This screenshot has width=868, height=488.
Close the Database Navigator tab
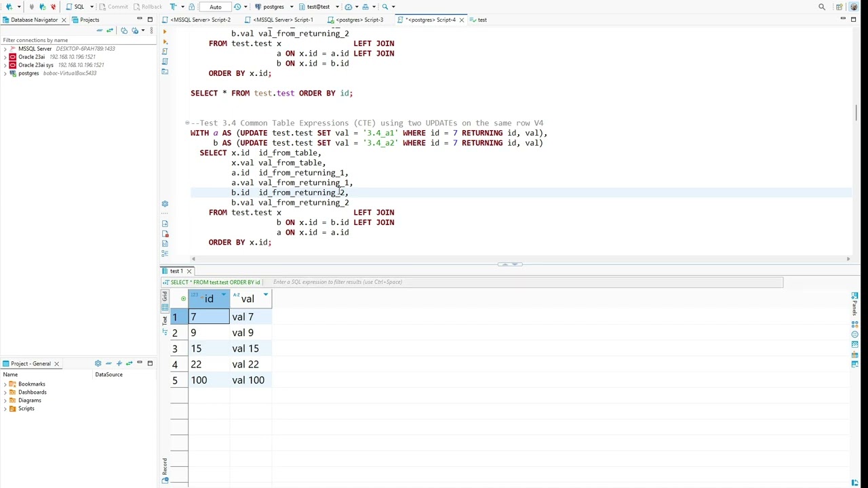point(64,20)
